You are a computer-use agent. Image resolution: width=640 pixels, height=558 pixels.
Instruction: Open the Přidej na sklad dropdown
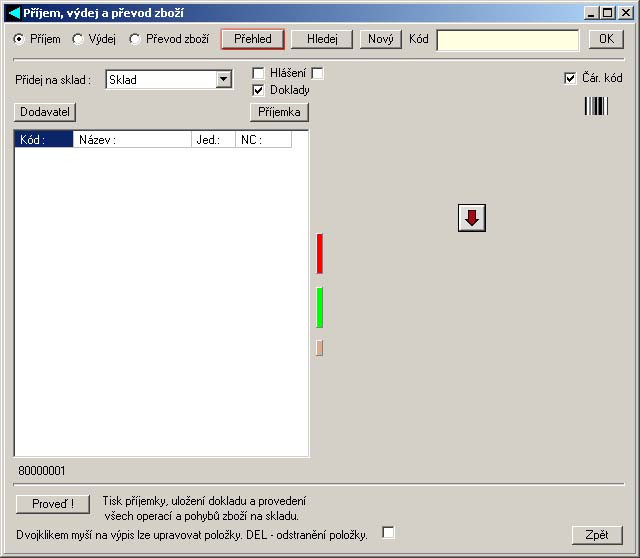tap(224, 79)
